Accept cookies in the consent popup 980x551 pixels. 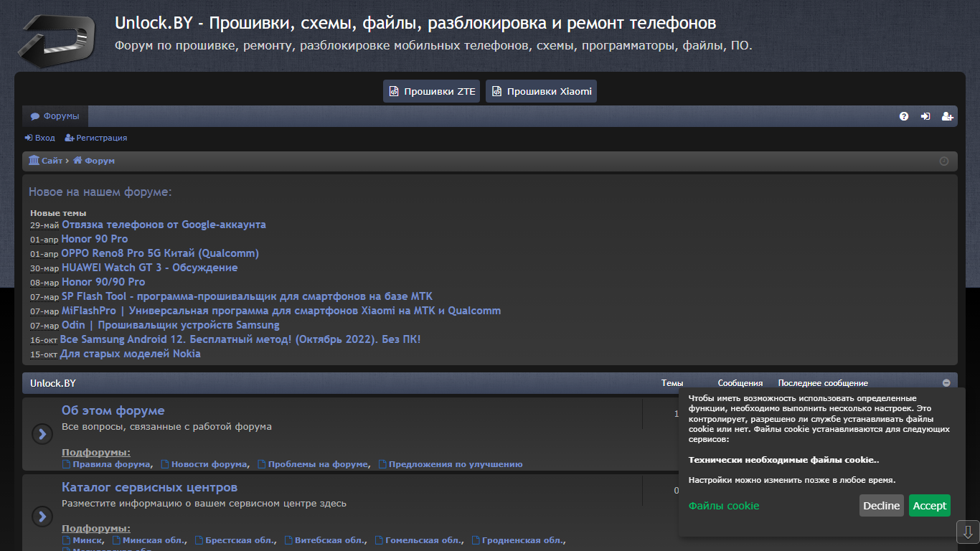[x=930, y=506]
